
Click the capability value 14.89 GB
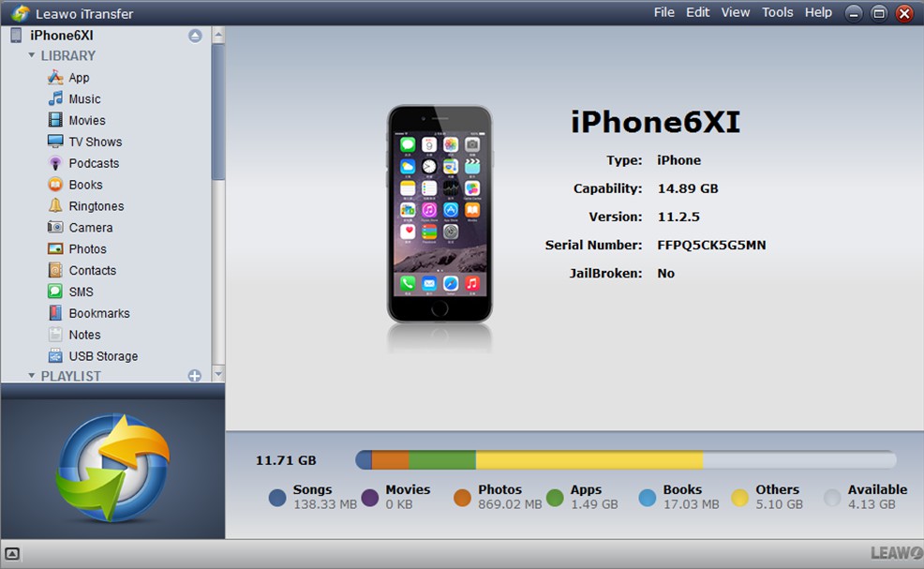tap(688, 188)
